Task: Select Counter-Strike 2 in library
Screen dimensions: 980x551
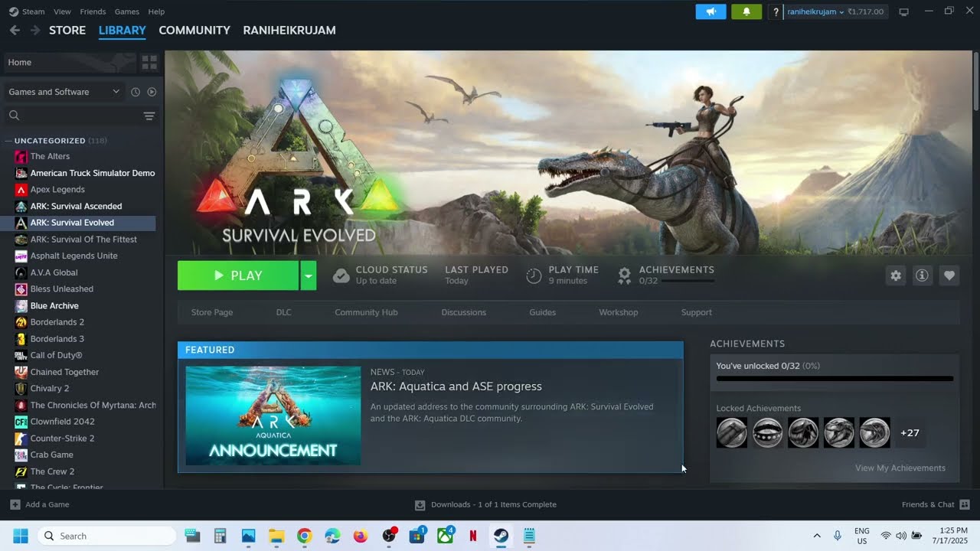Action: tap(62, 439)
